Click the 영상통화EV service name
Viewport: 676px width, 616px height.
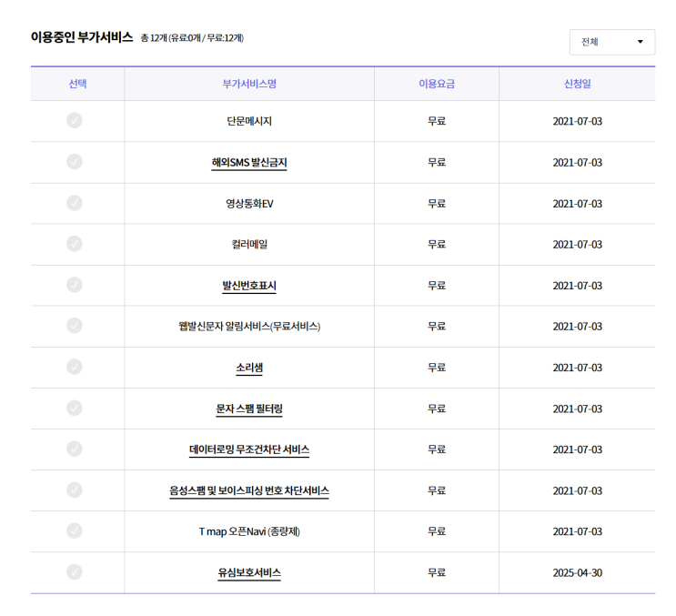(249, 204)
